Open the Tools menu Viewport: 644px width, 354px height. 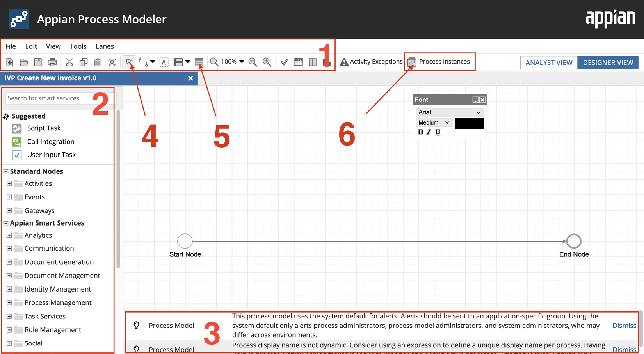tap(78, 46)
